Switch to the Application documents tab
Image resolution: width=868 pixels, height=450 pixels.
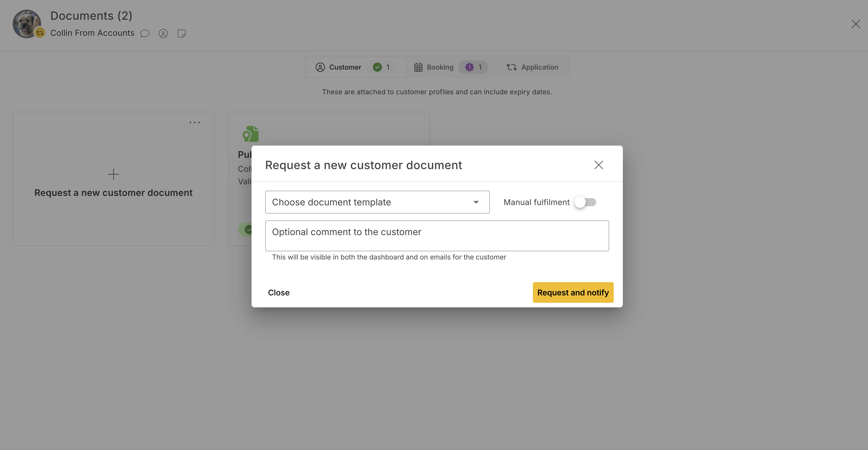click(x=539, y=67)
